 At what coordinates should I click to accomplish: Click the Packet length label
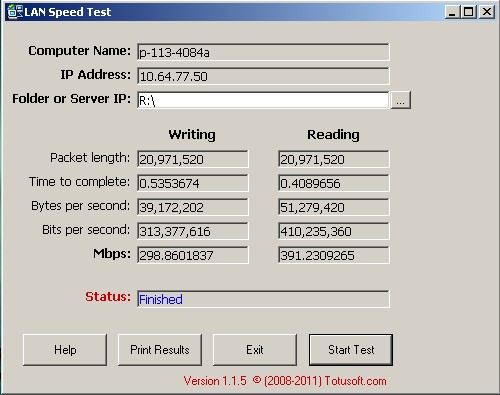click(90, 158)
